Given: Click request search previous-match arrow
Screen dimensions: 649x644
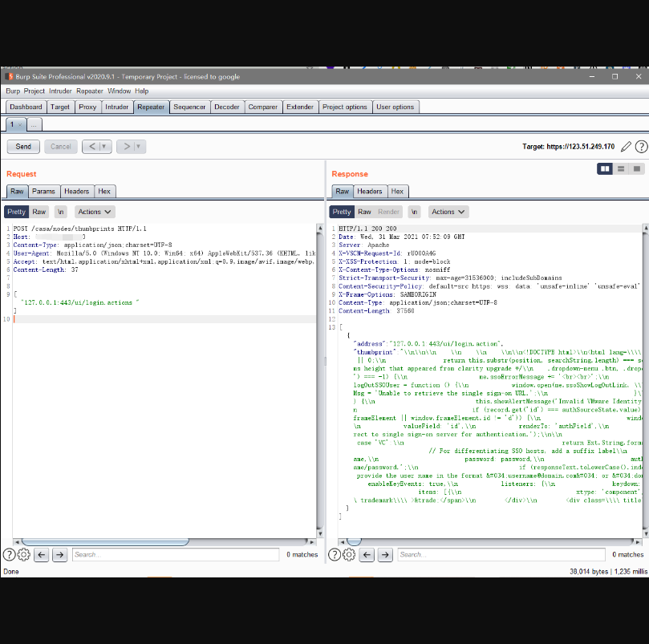Looking at the screenshot, I should [x=42, y=554].
